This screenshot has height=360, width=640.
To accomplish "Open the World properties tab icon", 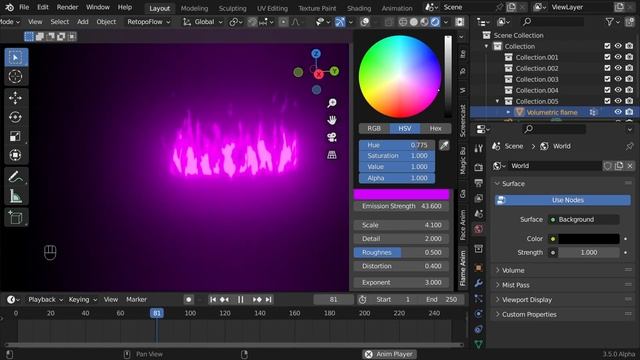I will [x=478, y=229].
